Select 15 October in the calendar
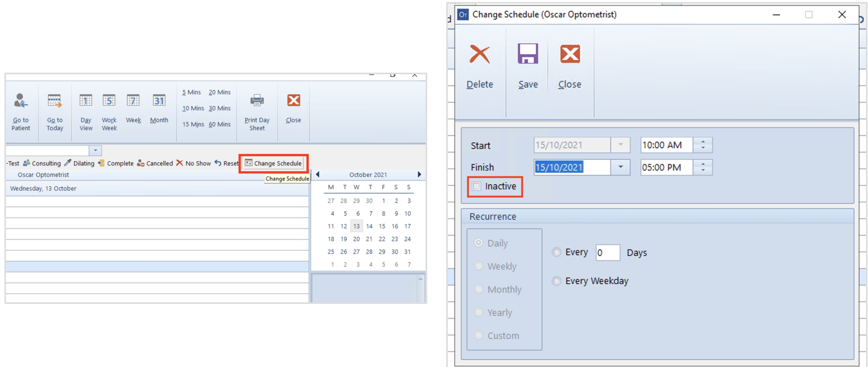The width and height of the screenshot is (868, 367). pyautogui.click(x=382, y=226)
